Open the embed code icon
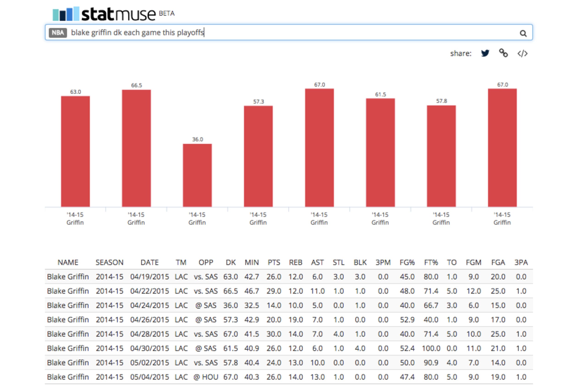 tap(522, 53)
